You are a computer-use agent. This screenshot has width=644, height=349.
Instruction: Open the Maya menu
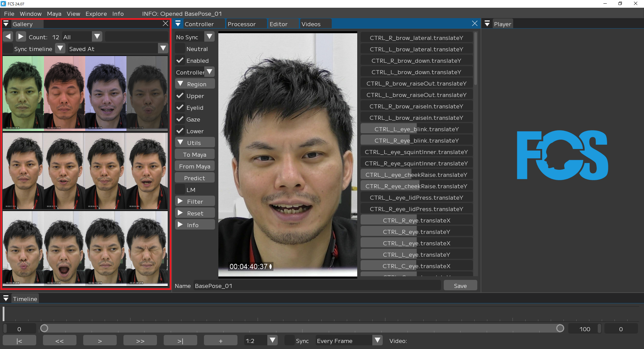54,14
